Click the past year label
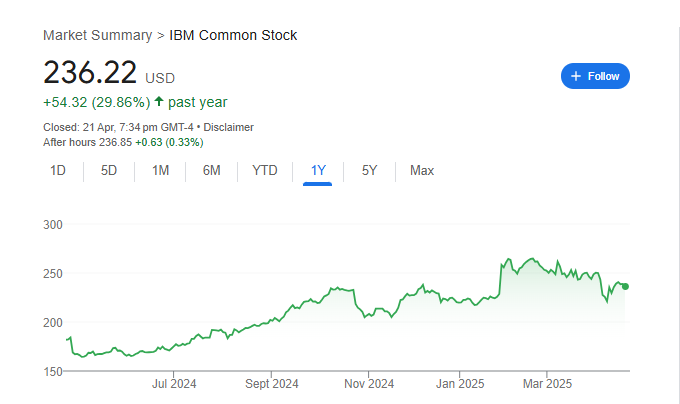 (197, 102)
